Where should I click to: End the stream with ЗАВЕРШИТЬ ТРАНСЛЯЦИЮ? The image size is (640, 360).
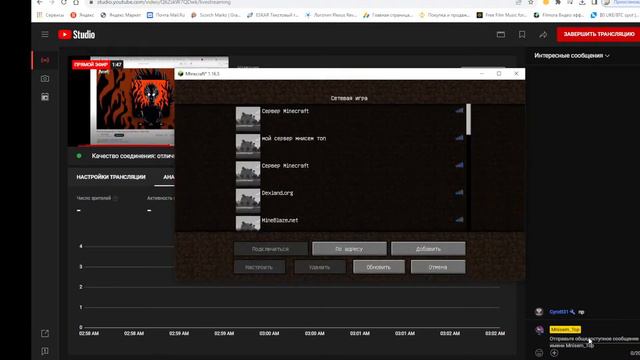tap(598, 34)
